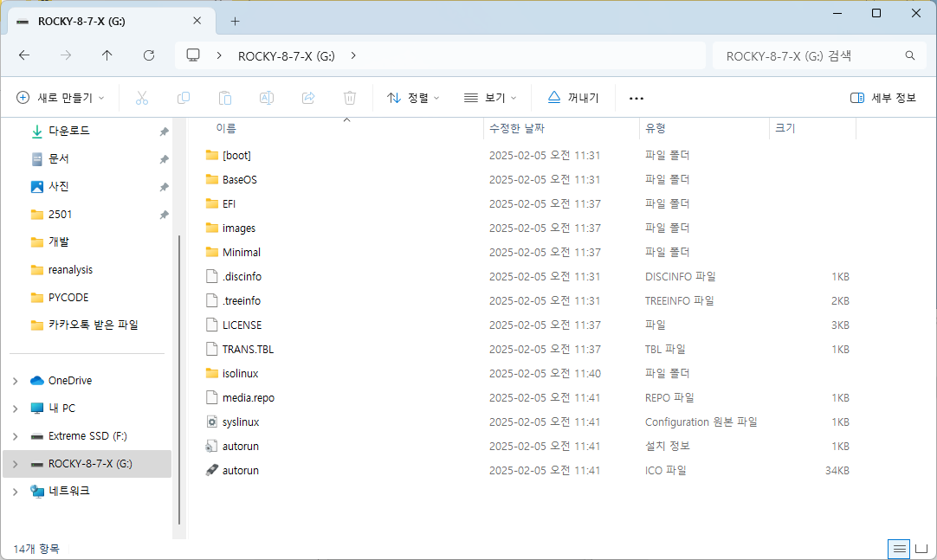Select the autorun setup information file icon

coord(211,446)
